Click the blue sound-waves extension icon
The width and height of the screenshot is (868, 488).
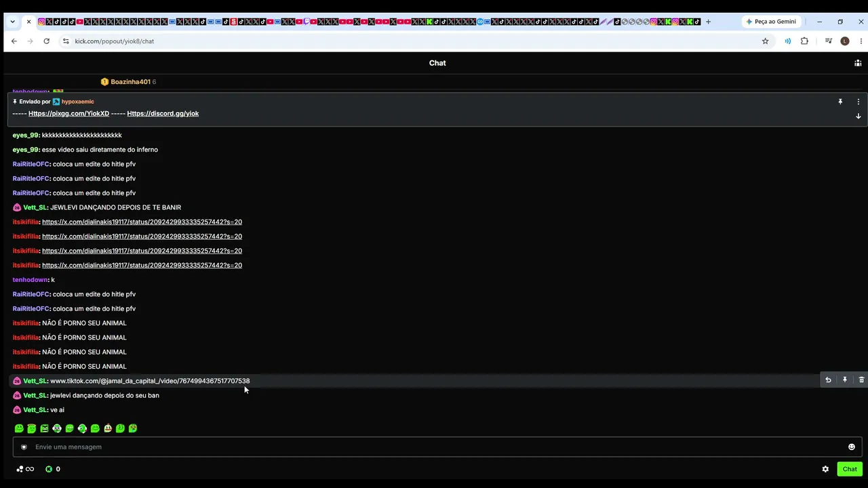coord(787,41)
